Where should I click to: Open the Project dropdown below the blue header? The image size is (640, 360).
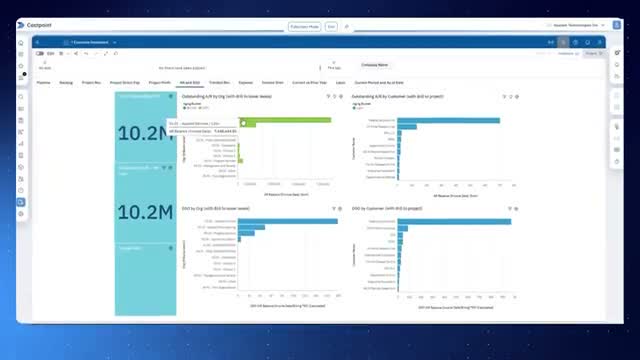594,53
